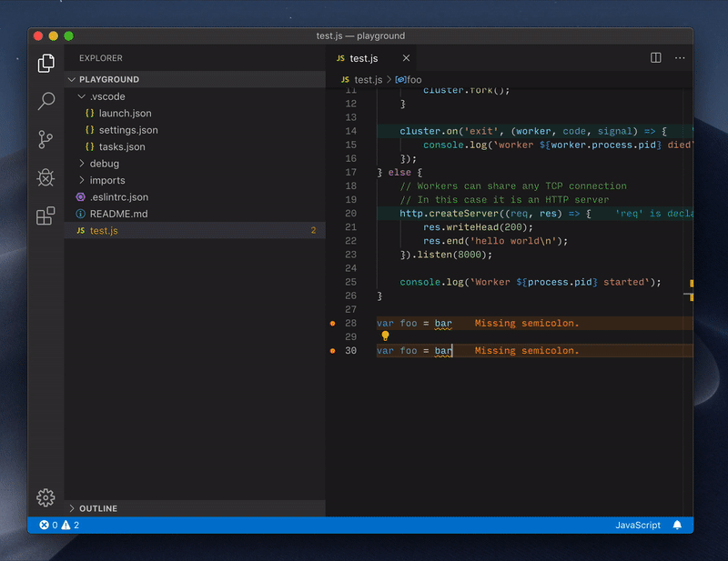Open README.md file
This screenshot has height=561, width=728.
[118, 214]
